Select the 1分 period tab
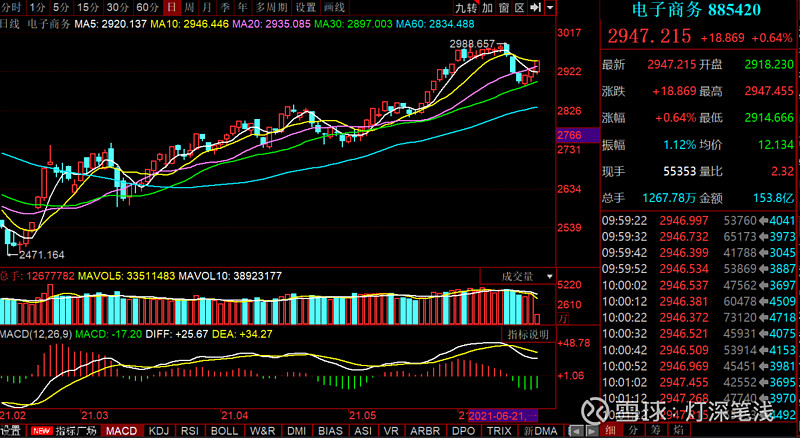 pos(37,7)
